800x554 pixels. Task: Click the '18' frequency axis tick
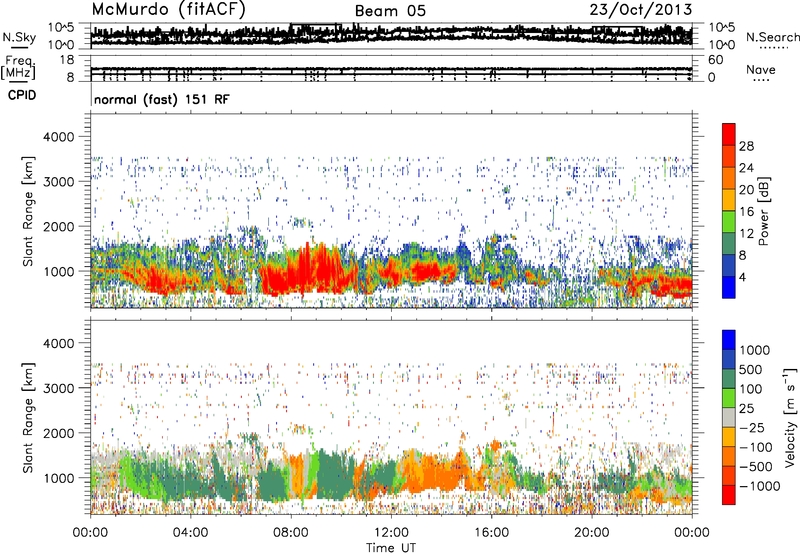(x=66, y=60)
